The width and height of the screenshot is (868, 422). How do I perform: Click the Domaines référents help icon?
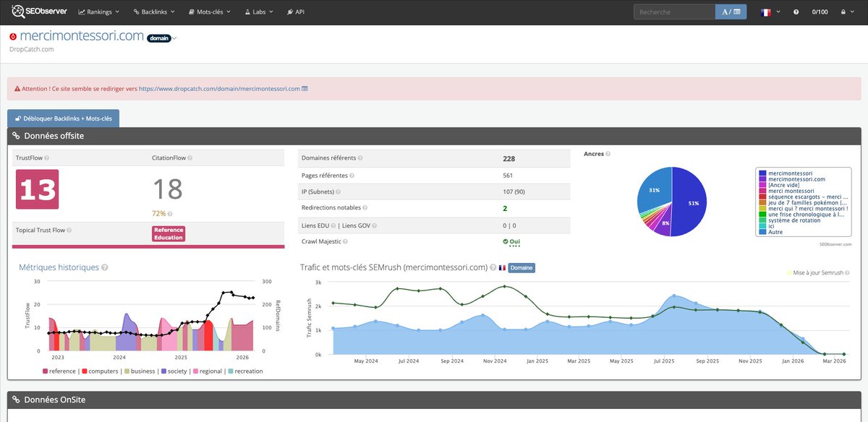(x=360, y=158)
